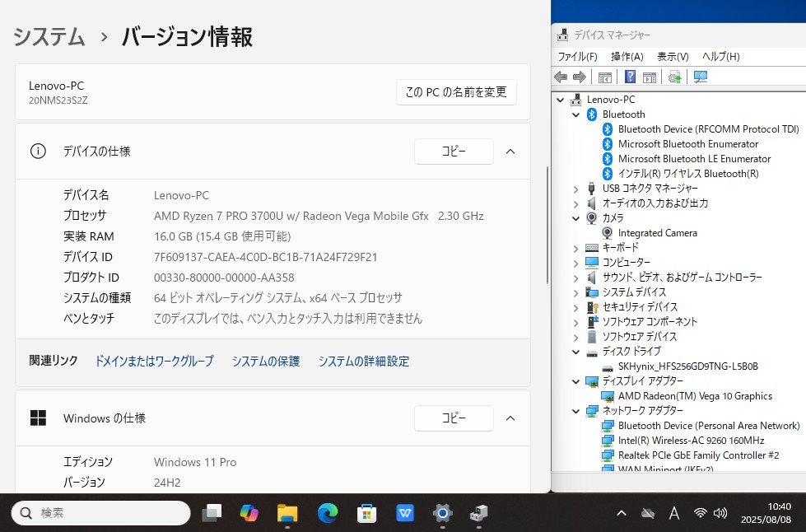Screen dimensions: 806x532
Task: Open システムの詳細設定 link
Action: click(364, 362)
